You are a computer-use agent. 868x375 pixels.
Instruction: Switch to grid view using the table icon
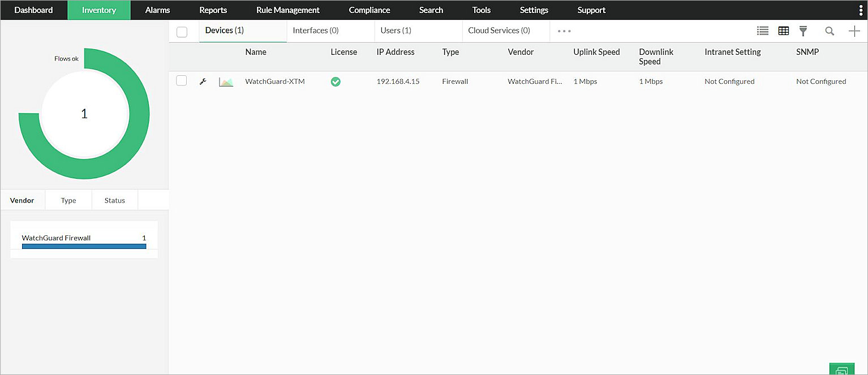point(784,31)
